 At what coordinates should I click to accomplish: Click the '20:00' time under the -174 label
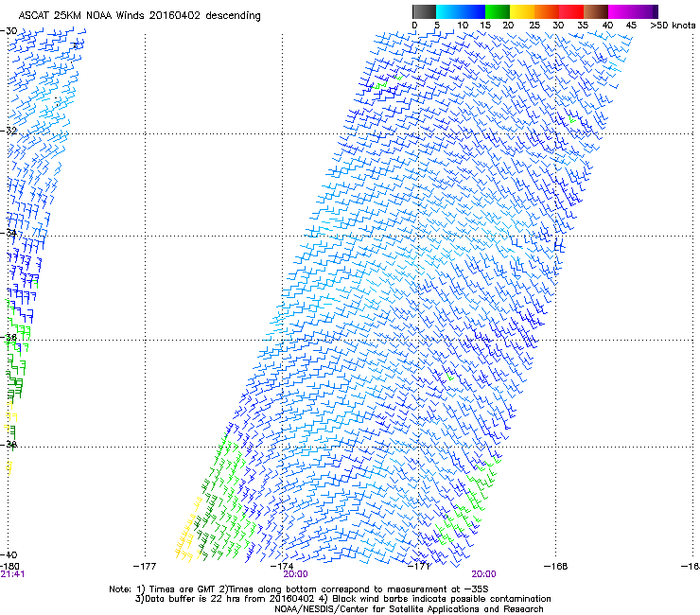click(x=295, y=574)
